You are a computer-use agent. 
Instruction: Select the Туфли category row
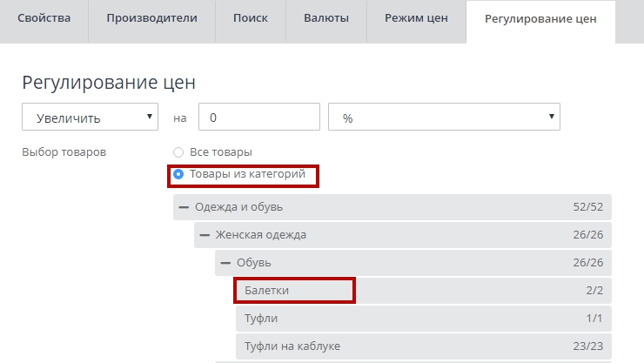click(261, 319)
